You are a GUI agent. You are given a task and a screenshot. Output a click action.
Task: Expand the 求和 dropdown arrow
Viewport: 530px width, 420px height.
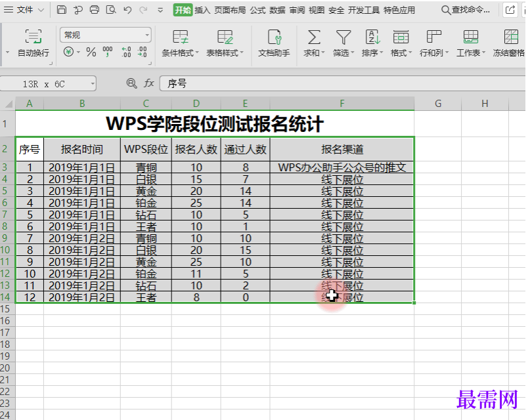click(x=323, y=52)
